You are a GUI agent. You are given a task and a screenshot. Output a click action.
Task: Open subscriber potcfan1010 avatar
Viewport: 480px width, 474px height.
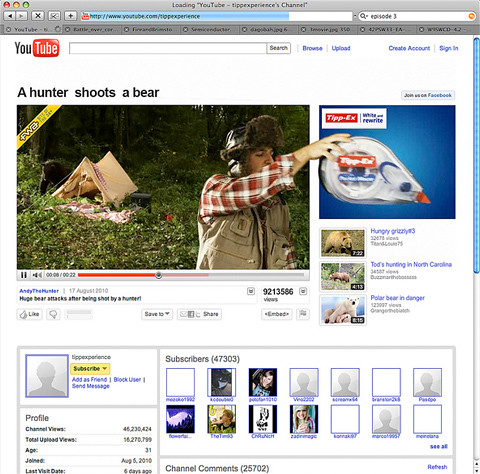263,382
